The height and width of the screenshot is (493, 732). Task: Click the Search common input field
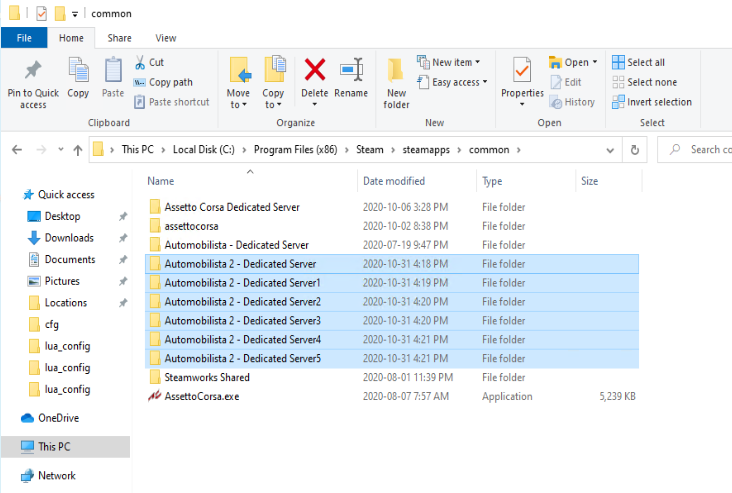pos(705,150)
